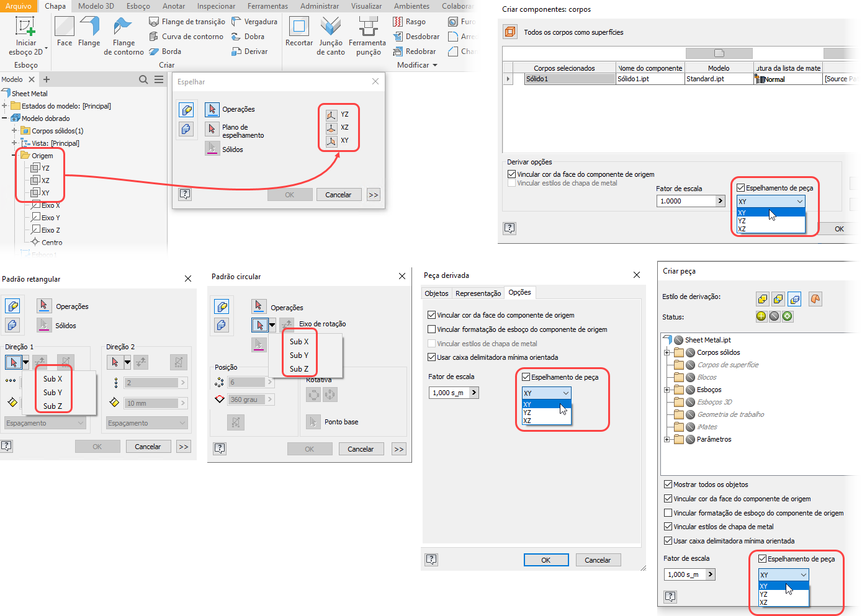Open the Arquivo menu
The width and height of the screenshot is (862, 616).
19,6
